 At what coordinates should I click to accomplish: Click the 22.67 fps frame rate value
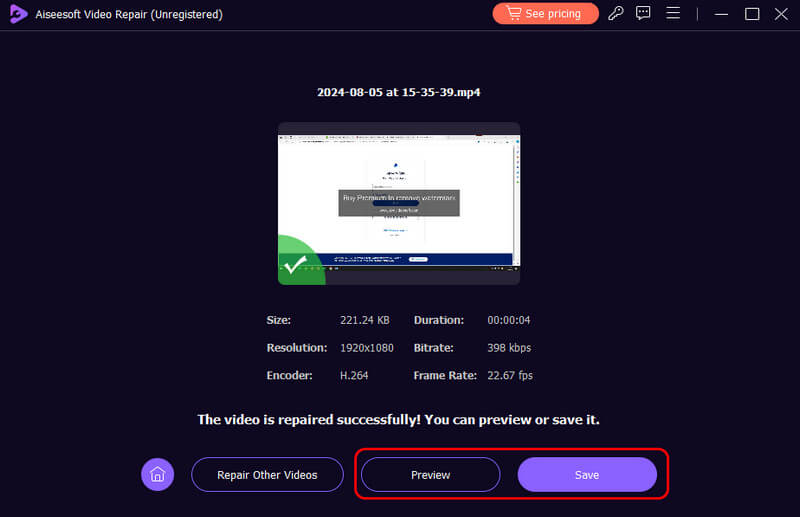click(510, 376)
